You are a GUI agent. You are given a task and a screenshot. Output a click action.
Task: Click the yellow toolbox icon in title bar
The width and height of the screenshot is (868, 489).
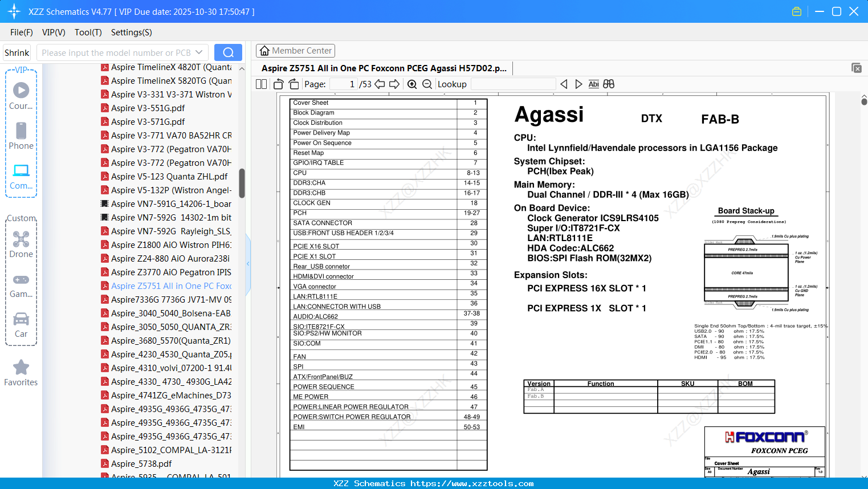[x=797, y=11]
